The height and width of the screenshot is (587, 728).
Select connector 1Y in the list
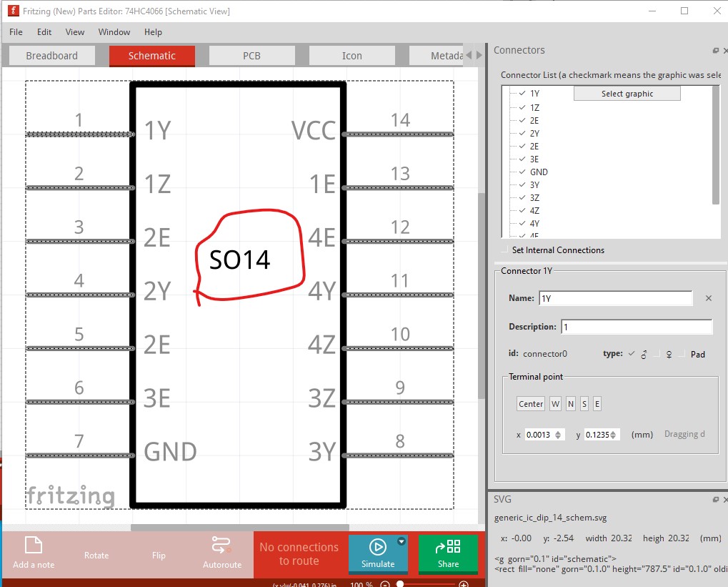[534, 94]
